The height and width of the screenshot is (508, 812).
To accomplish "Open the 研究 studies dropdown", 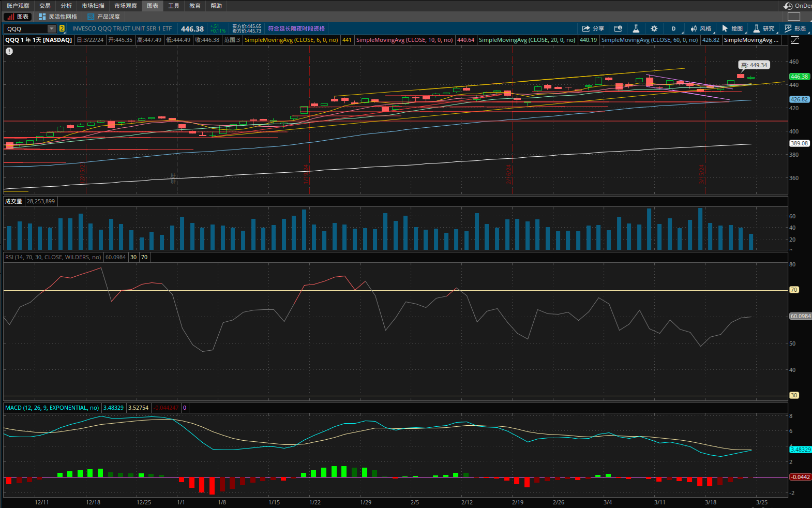I will click(764, 28).
